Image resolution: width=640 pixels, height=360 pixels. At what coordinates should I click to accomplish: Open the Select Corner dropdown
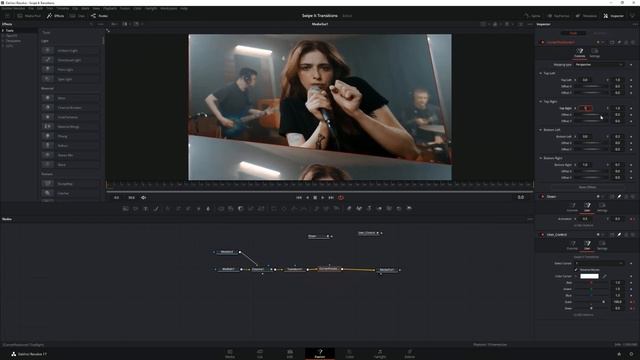599,263
